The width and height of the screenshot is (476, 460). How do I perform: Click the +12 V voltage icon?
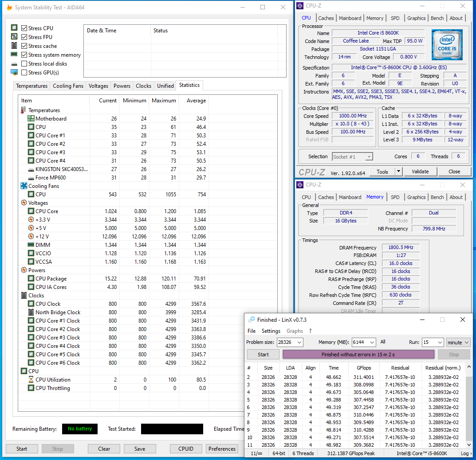tap(31, 236)
